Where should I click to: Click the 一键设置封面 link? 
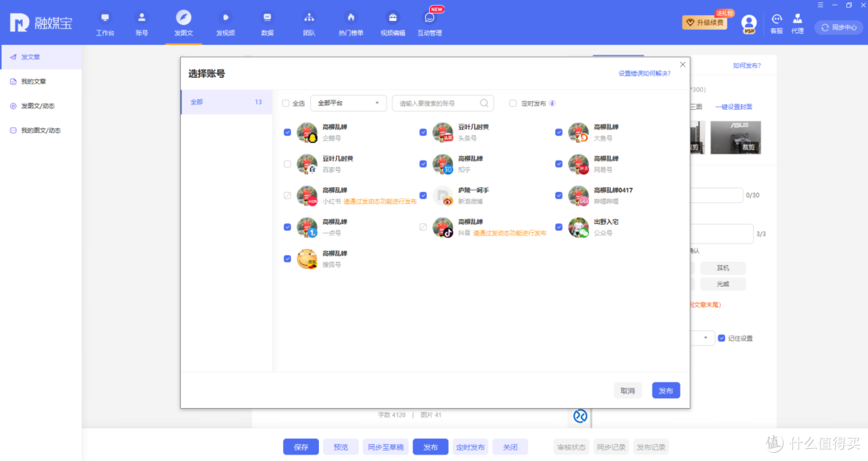[734, 107]
